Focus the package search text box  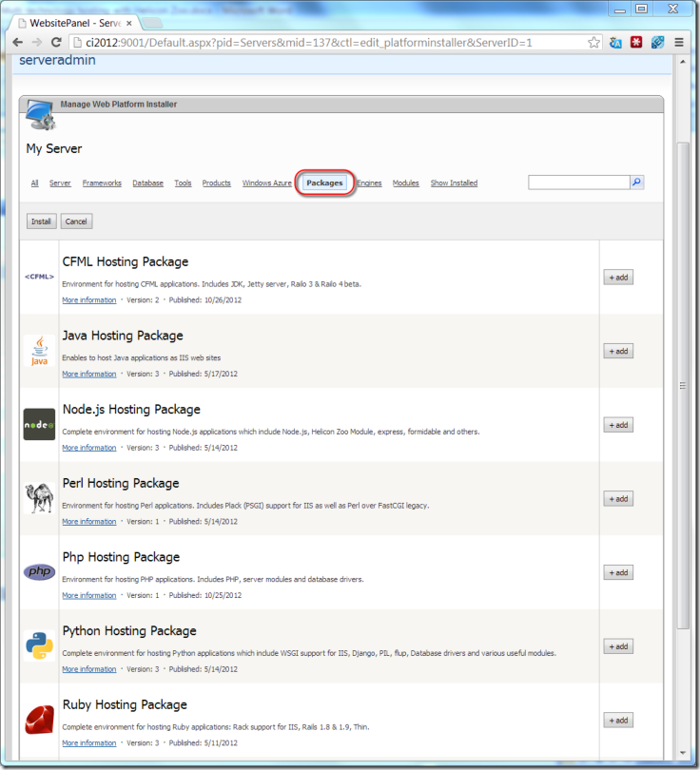(x=578, y=182)
